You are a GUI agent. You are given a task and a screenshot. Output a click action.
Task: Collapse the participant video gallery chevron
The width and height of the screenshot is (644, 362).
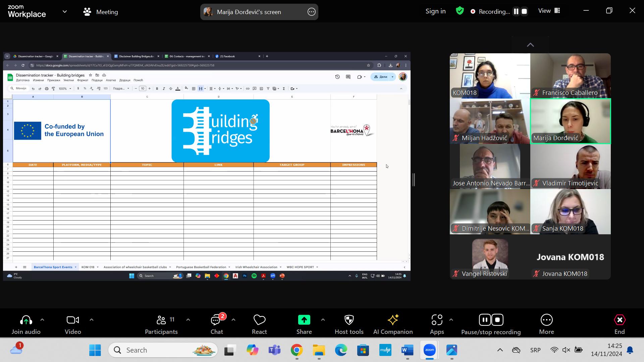[x=530, y=45]
